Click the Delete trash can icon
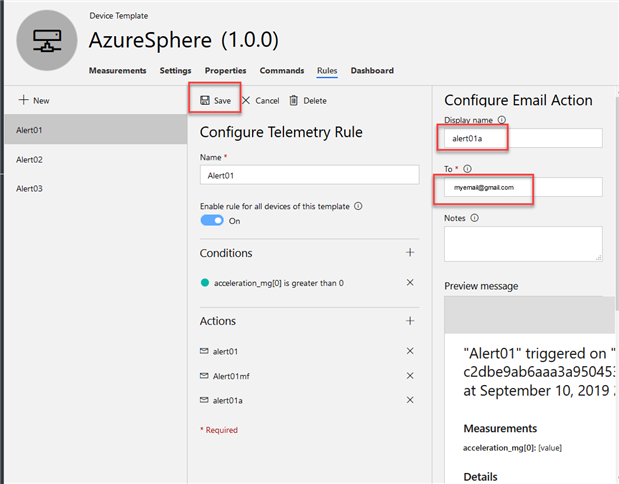 pos(294,100)
